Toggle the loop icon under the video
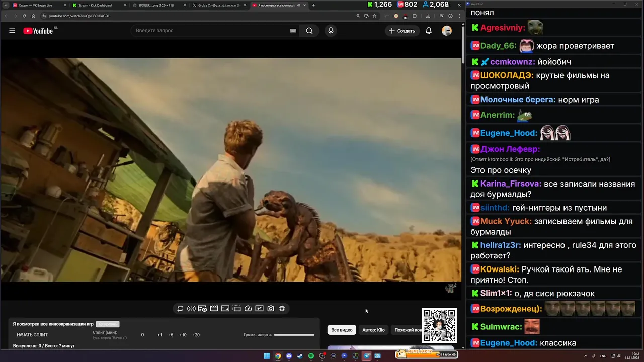Image resolution: width=644 pixels, height=362 pixels. click(x=180, y=309)
